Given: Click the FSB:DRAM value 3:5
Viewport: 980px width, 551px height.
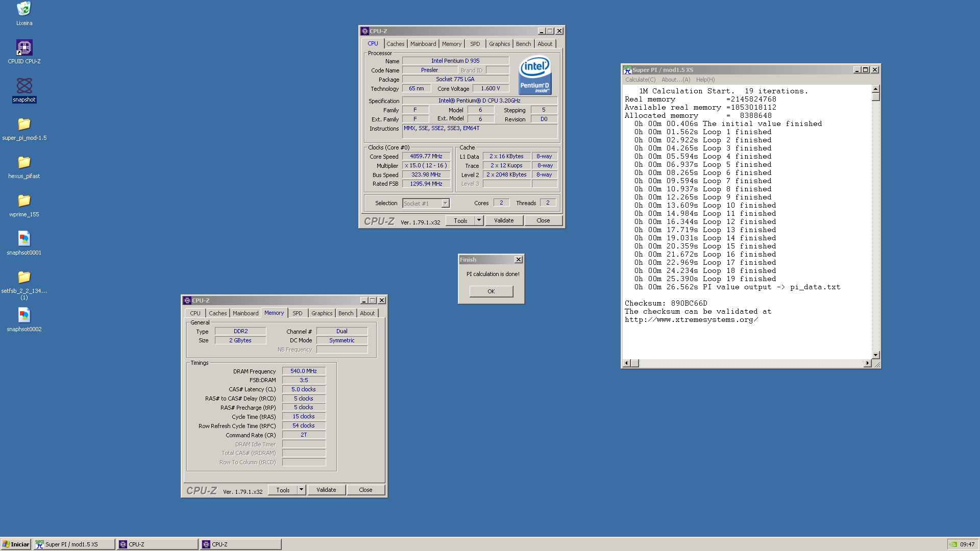Looking at the screenshot, I should (304, 380).
